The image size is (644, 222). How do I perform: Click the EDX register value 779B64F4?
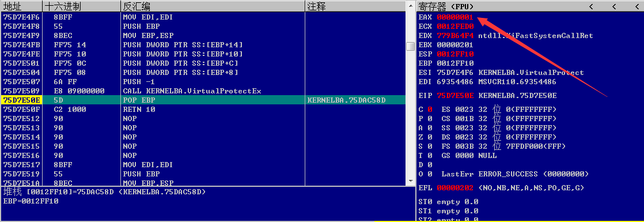[x=455, y=35]
